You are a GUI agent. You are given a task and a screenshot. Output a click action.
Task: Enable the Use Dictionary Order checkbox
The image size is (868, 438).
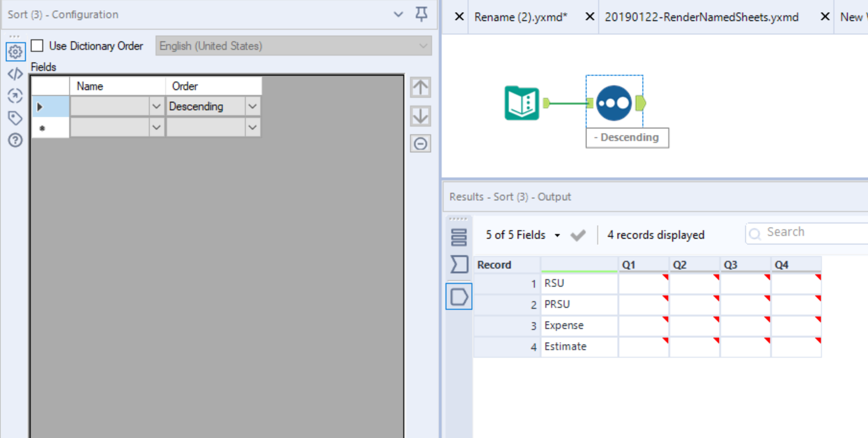tap(36, 45)
